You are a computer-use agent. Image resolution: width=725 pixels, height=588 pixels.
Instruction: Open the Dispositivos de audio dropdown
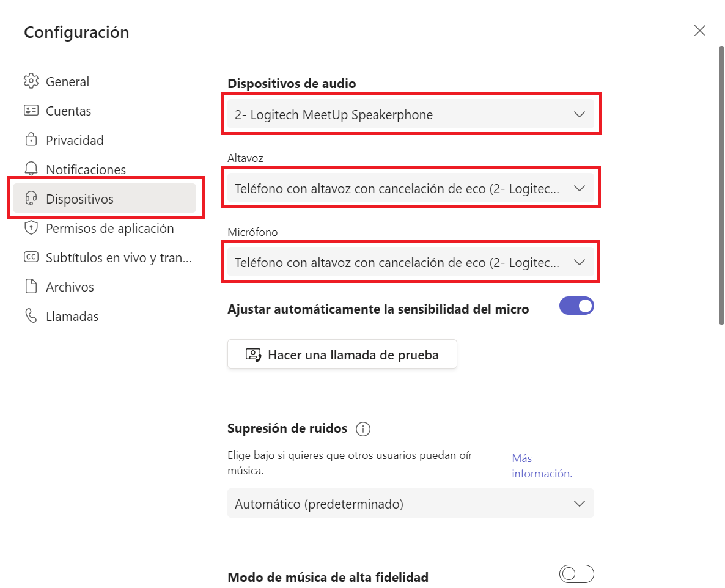(x=410, y=114)
